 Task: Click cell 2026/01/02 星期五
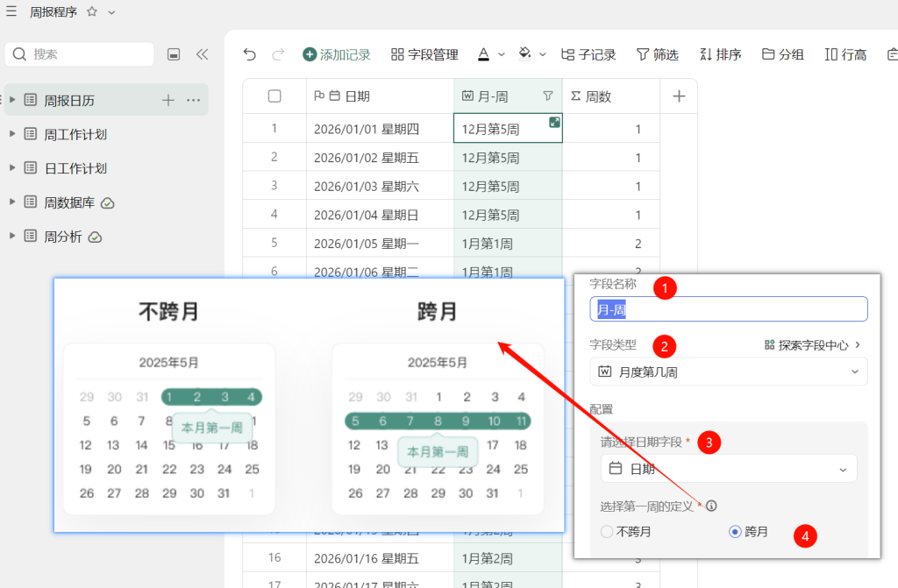pos(381,158)
